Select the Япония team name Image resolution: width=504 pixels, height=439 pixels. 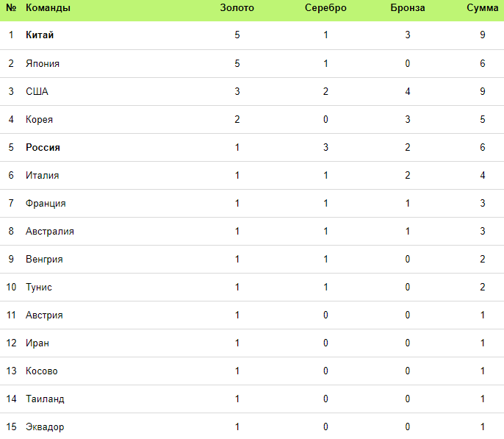(x=43, y=63)
